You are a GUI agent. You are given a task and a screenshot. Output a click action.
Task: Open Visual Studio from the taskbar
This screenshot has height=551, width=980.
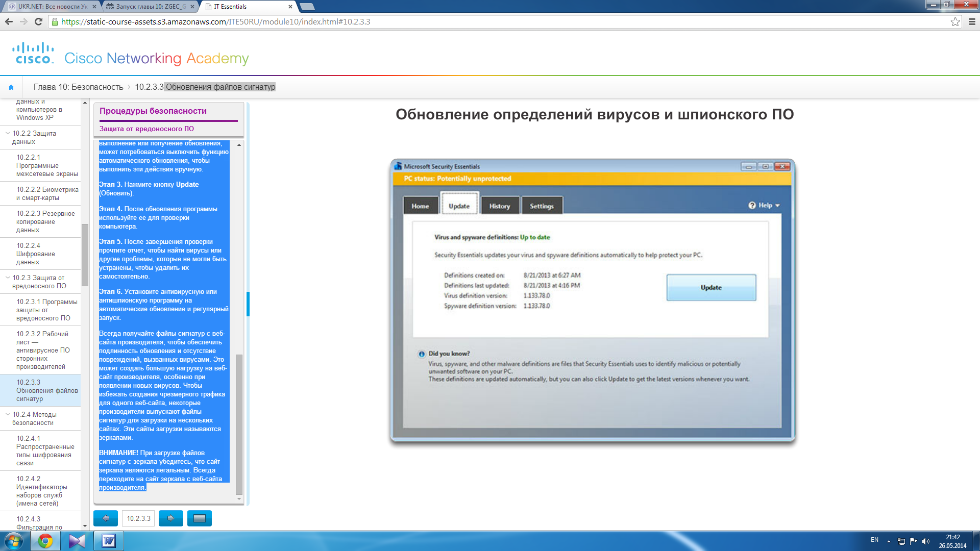coord(77,541)
